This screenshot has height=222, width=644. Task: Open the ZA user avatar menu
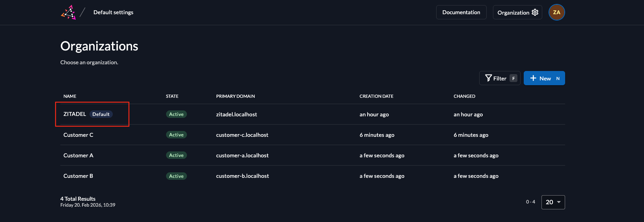556,12
